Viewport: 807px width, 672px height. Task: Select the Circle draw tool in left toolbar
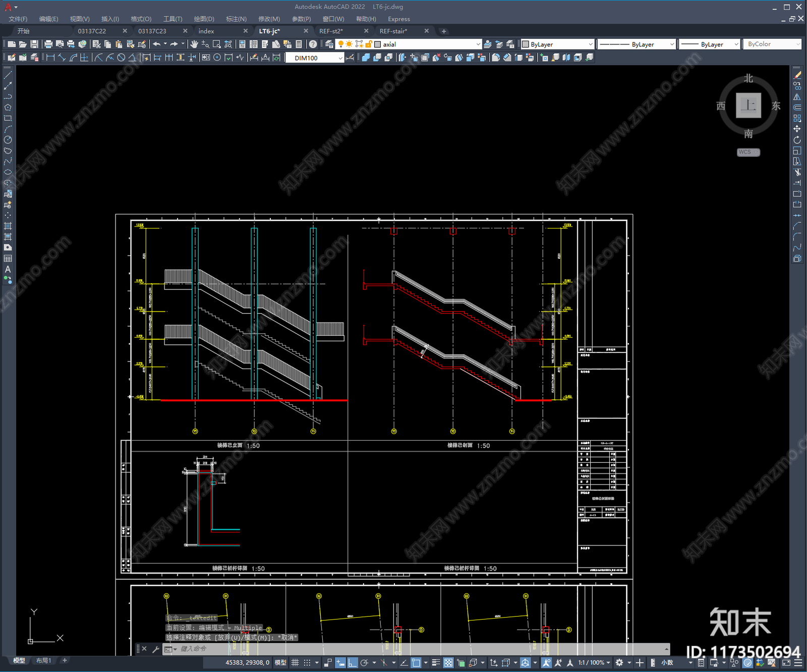[x=8, y=140]
